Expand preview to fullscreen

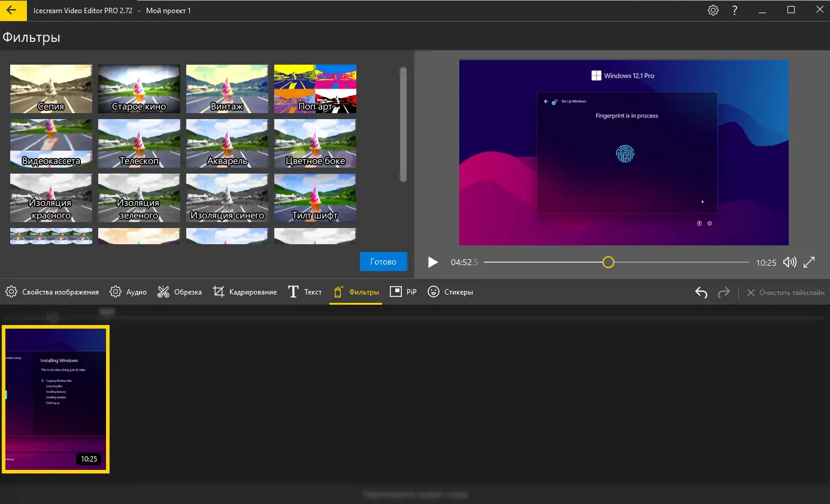click(809, 262)
